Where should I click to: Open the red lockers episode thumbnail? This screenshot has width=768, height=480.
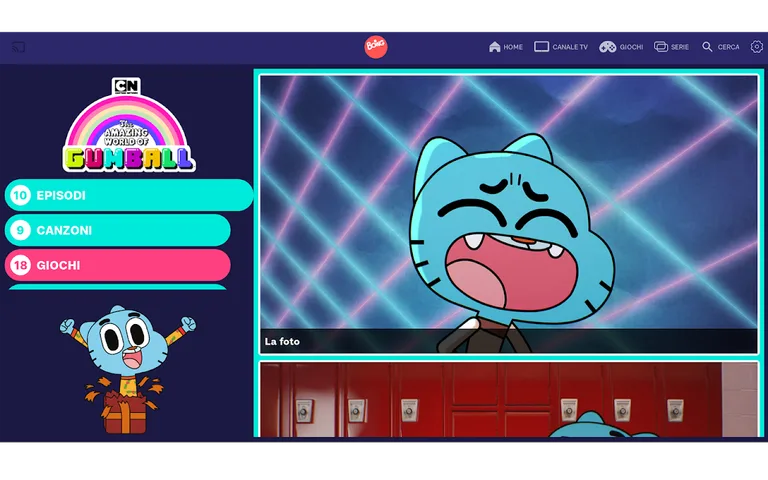click(508, 399)
